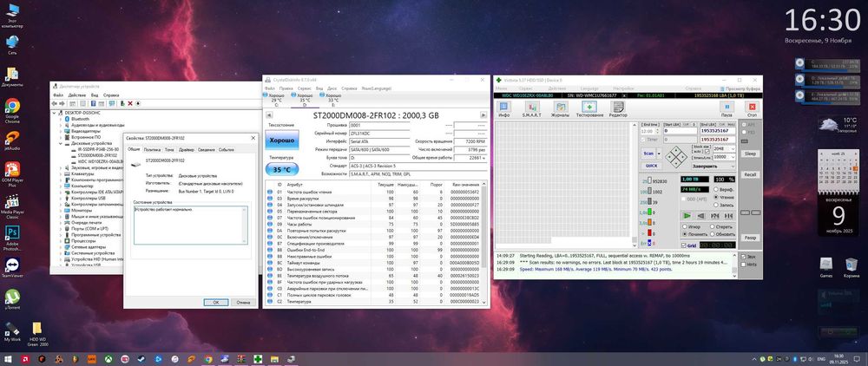Switch to the Политика tab in properties dialog
868x366 pixels.
click(152, 149)
